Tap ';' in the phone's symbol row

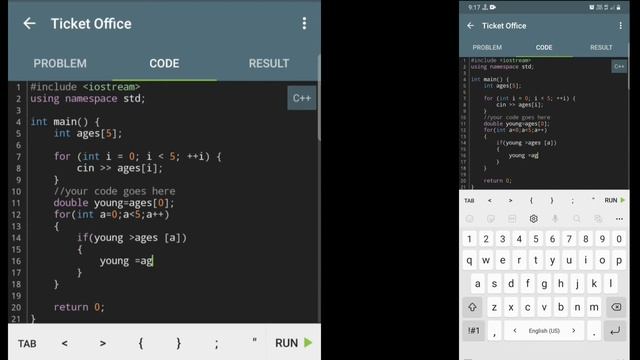click(x=572, y=201)
